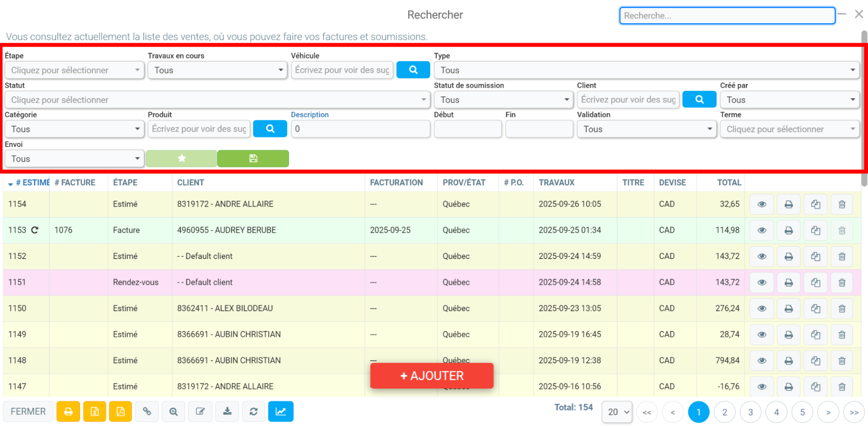This screenshot has height=426, width=868.
Task: Open the Statut de soumission dropdown
Action: (x=504, y=100)
